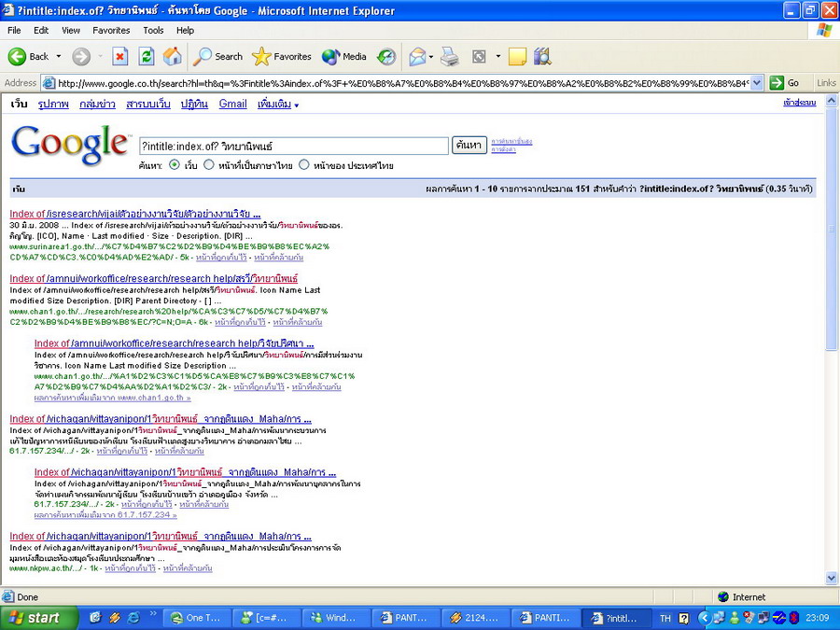The width and height of the screenshot is (840, 630).
Task: Click the เข้าสู่ระบบ sign-in link
Action: [x=799, y=103]
